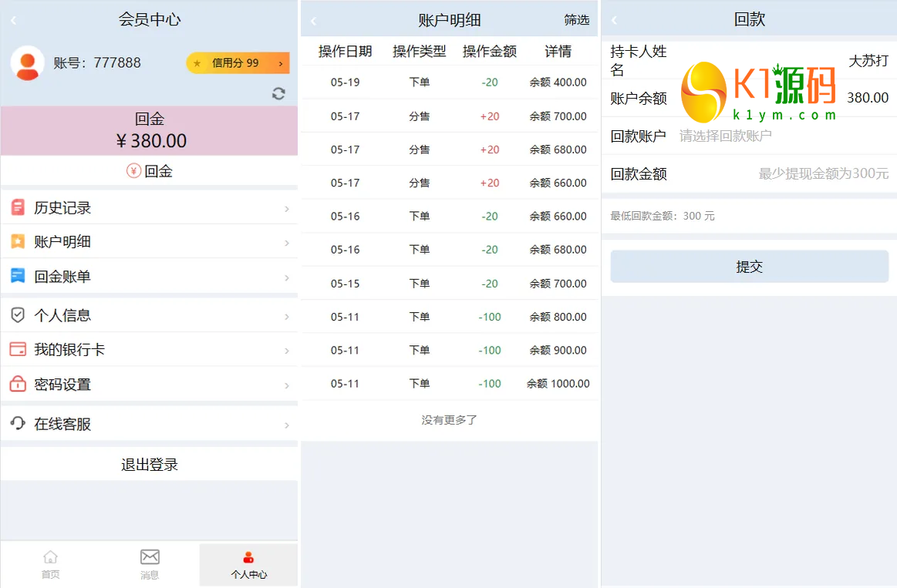Click the orange user avatar icon

[x=28, y=63]
